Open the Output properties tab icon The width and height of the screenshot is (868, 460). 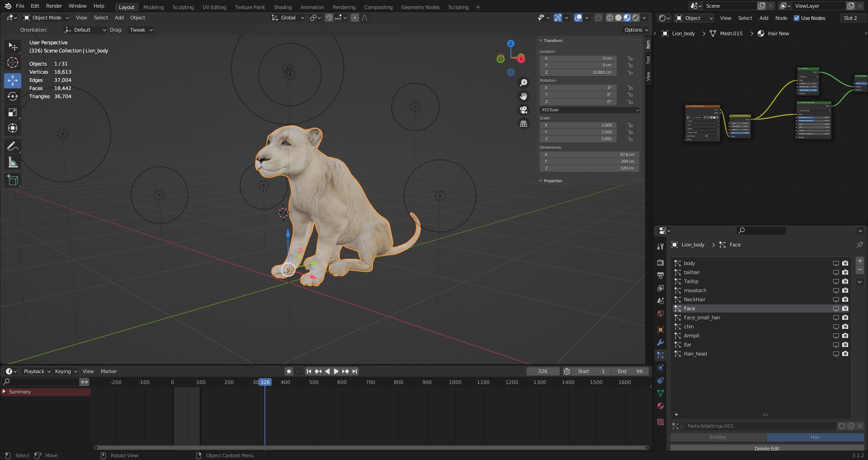coord(660,275)
